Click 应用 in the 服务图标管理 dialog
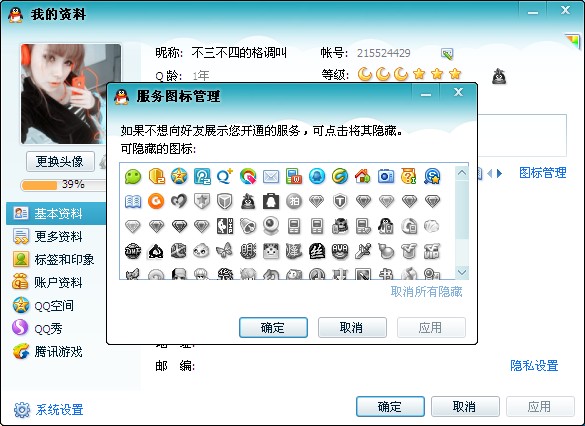This screenshot has height=426, width=585. coord(431,328)
